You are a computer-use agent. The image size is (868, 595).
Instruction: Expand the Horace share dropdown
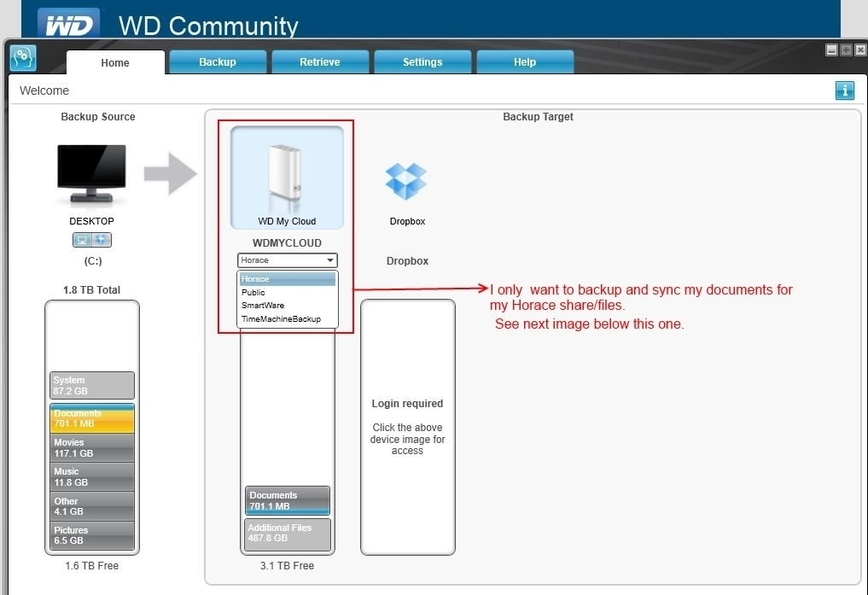point(288,260)
